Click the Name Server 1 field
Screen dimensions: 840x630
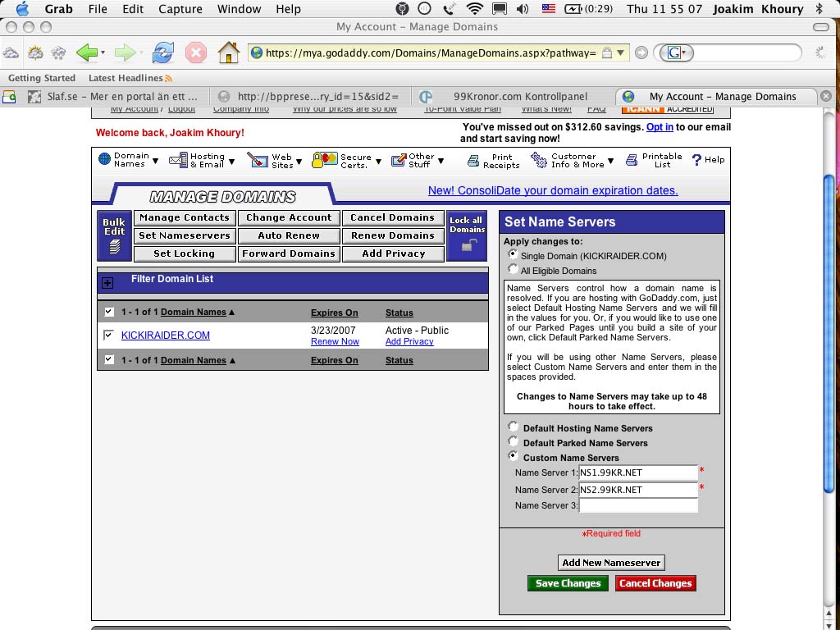(x=638, y=472)
